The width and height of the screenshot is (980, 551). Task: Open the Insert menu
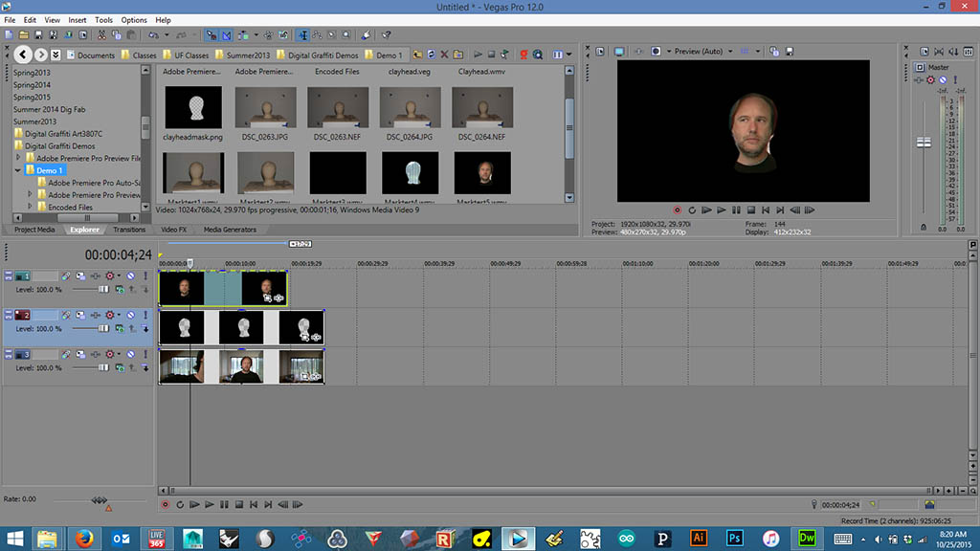coord(77,19)
